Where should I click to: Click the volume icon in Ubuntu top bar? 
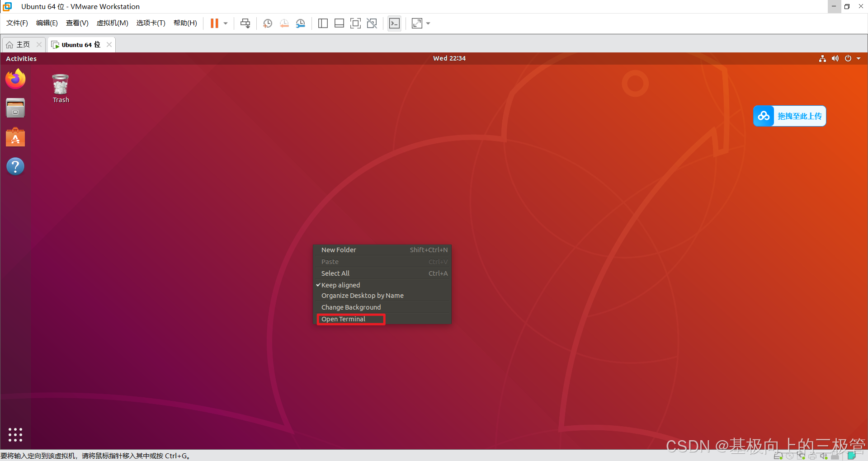[x=835, y=58]
